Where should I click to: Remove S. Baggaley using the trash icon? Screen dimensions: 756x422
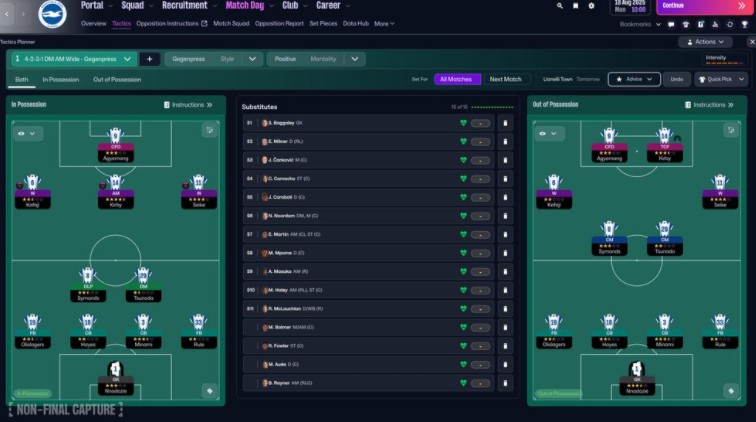(x=505, y=123)
